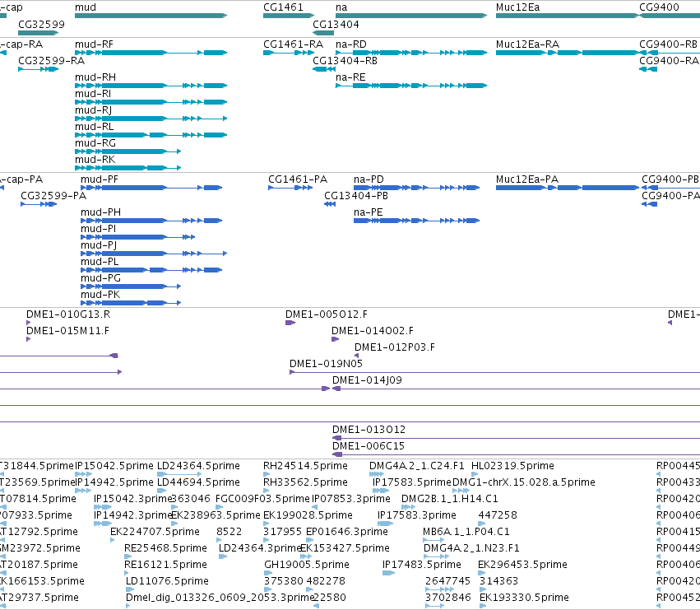The width and height of the screenshot is (700, 610).
Task: Click the DME1-014J09 clone feature
Action: tap(516, 389)
